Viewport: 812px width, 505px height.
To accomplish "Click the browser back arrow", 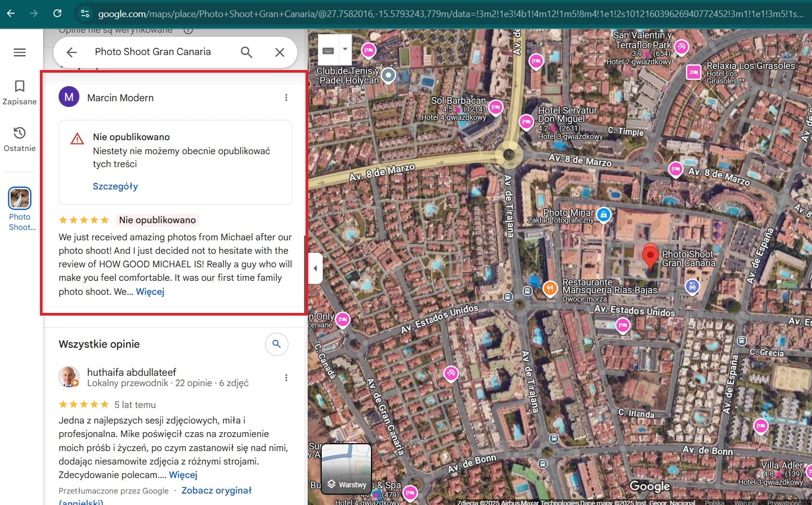I will [x=10, y=13].
